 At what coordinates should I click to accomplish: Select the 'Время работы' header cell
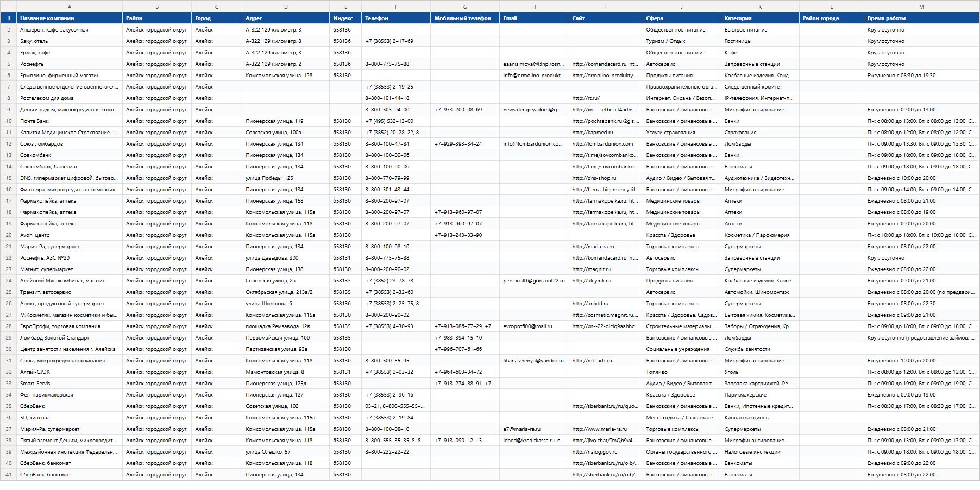[921, 18]
